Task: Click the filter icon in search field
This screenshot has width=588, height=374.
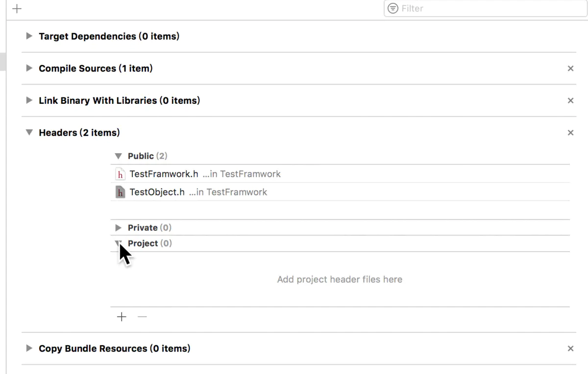Action: 392,8
